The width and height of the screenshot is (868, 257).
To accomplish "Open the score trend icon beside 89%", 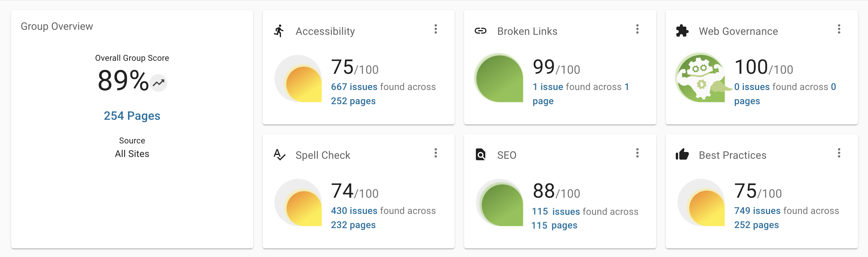I will coord(158,82).
